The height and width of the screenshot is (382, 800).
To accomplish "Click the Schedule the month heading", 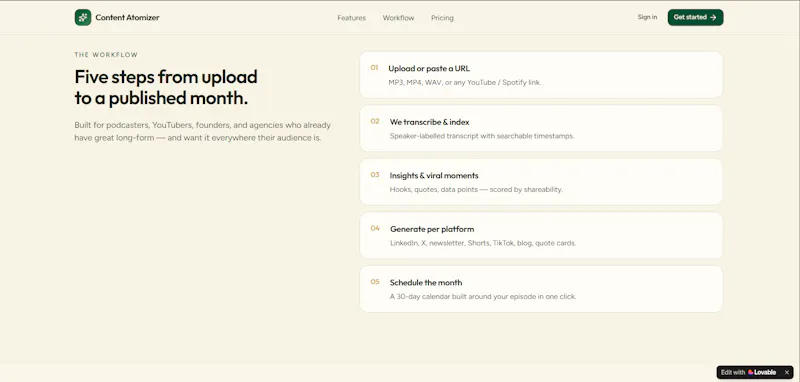I will tap(426, 283).
